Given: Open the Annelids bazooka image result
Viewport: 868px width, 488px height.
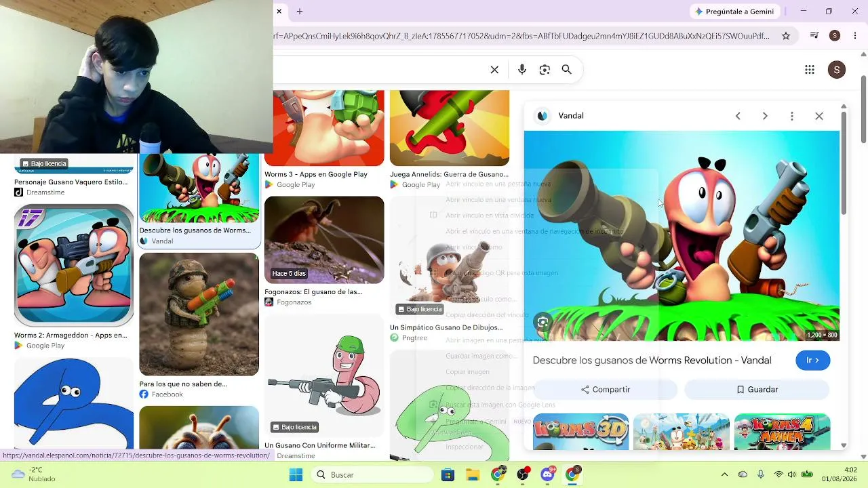Looking at the screenshot, I should point(450,128).
